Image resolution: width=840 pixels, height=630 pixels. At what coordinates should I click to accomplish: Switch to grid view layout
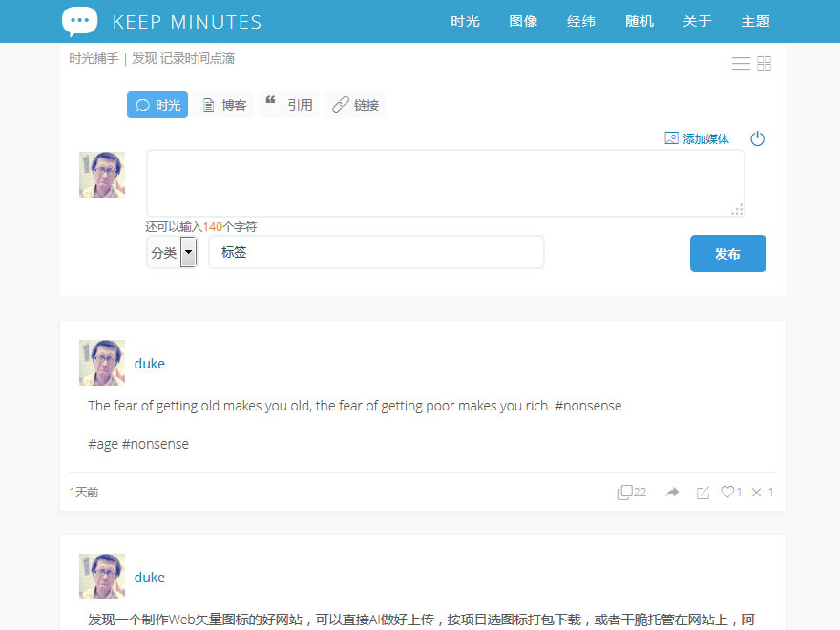pos(764,64)
